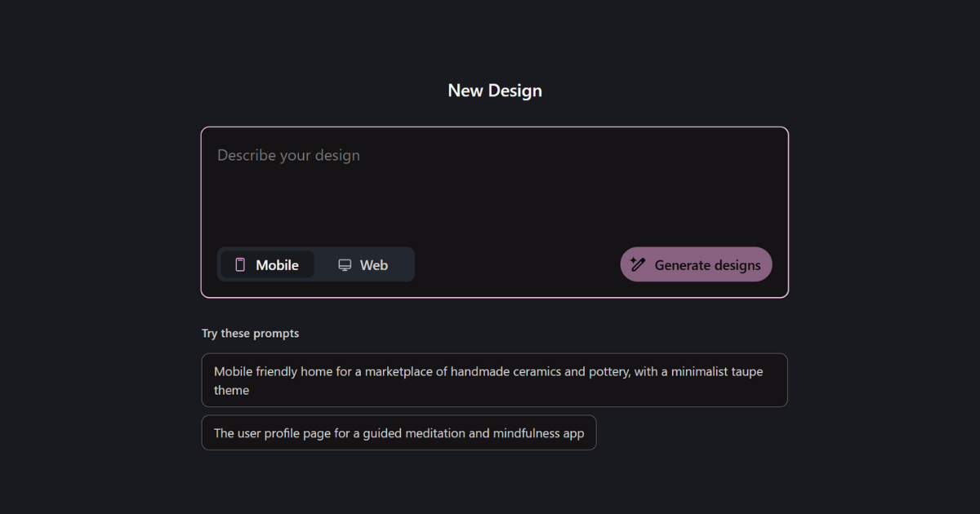Click the monitor icon beside Web
The height and width of the screenshot is (514, 980).
[x=345, y=265]
